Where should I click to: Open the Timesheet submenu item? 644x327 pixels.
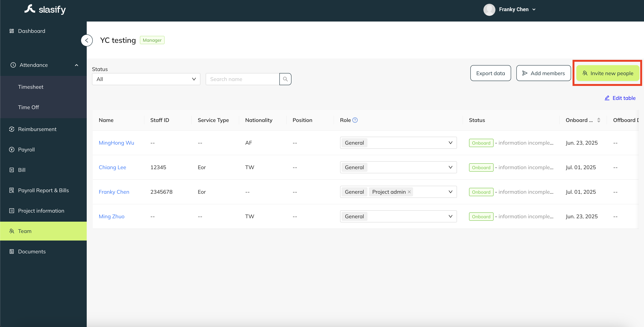point(43,87)
